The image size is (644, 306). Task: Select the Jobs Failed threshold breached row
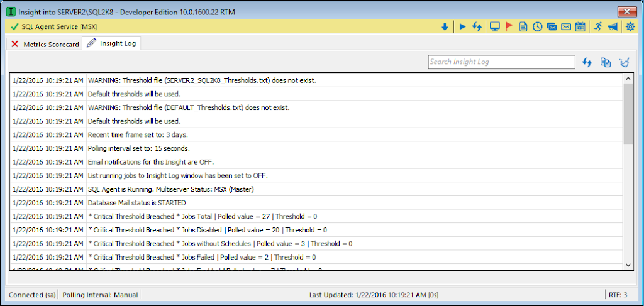tap(316, 257)
